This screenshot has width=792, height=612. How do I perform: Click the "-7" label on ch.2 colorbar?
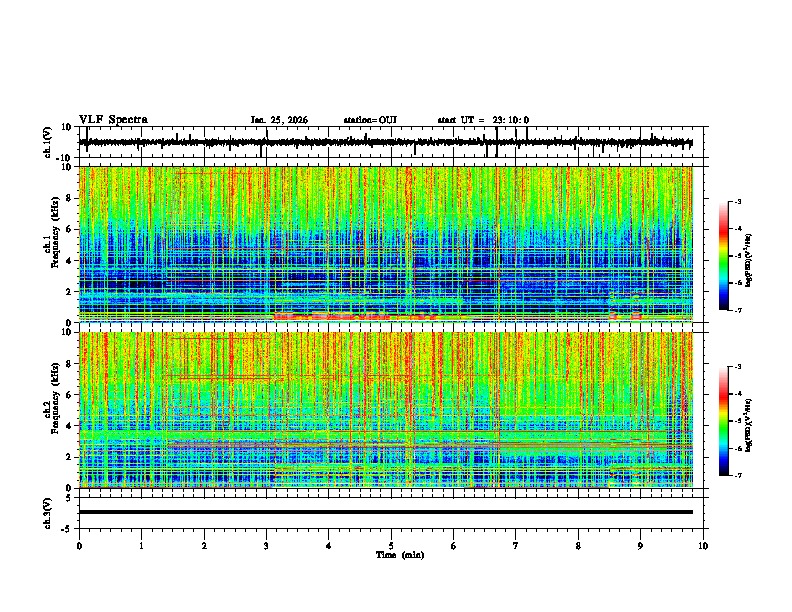(x=737, y=476)
